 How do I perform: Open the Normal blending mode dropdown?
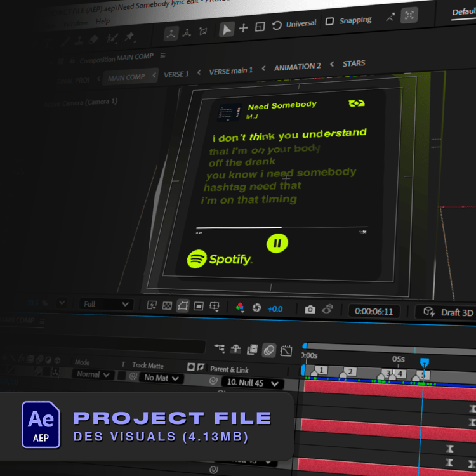click(93, 374)
